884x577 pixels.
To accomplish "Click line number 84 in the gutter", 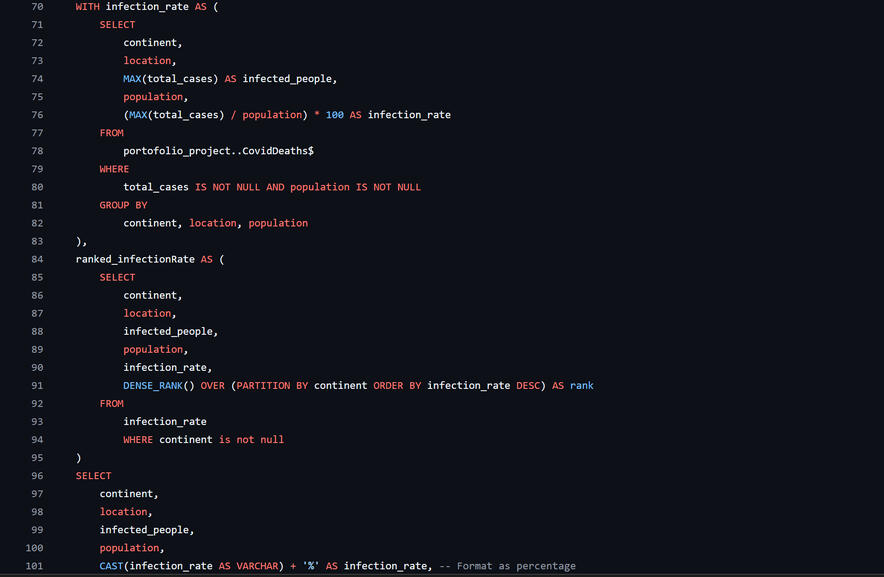I will [x=36, y=259].
